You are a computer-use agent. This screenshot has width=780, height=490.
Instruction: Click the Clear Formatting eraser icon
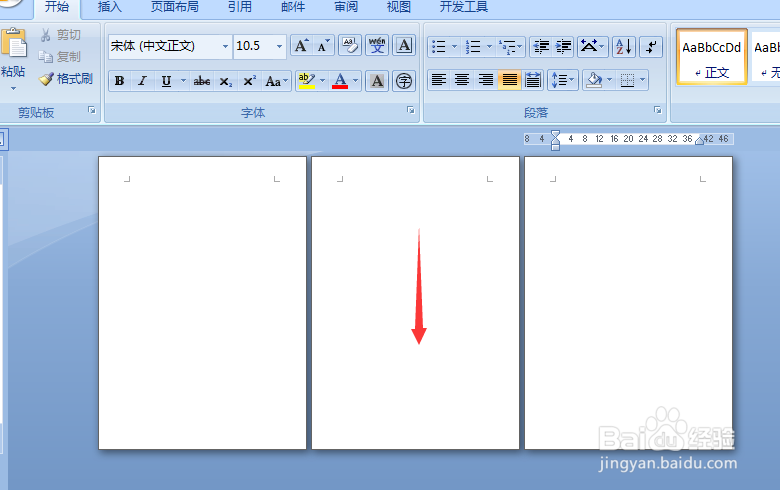point(350,46)
